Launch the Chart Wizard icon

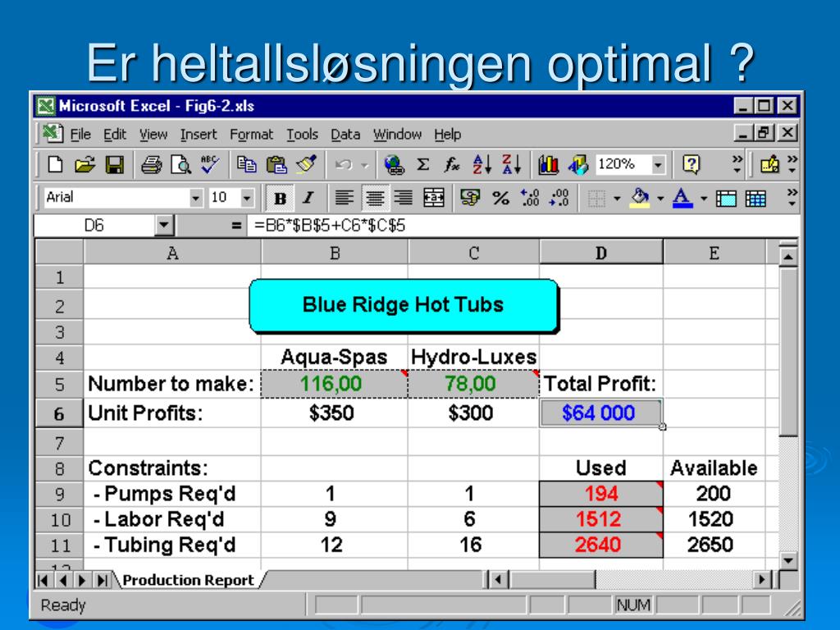[548, 164]
